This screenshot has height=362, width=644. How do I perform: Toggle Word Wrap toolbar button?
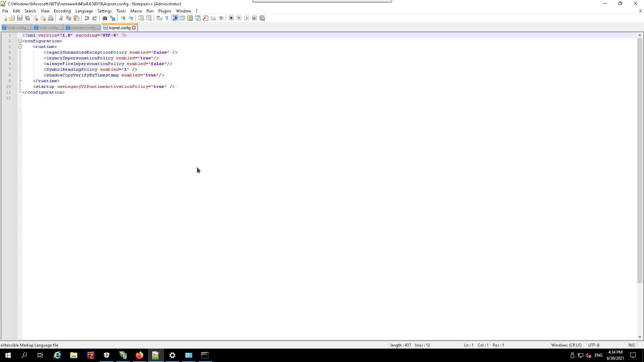(159, 18)
